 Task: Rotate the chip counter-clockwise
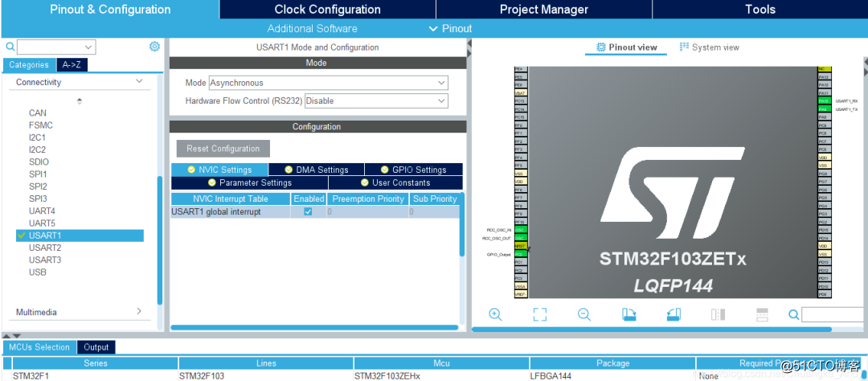[674, 314]
